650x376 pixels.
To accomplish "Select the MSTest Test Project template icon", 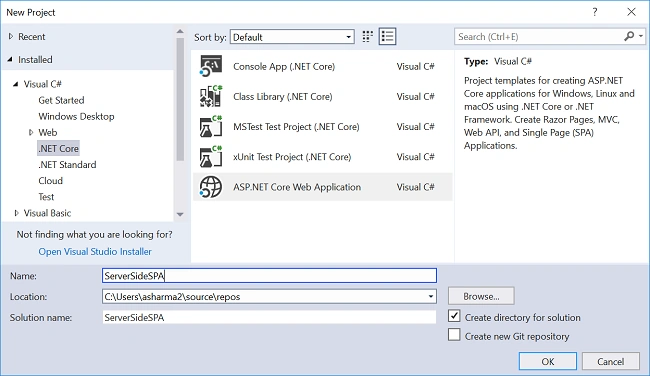I will point(211,127).
